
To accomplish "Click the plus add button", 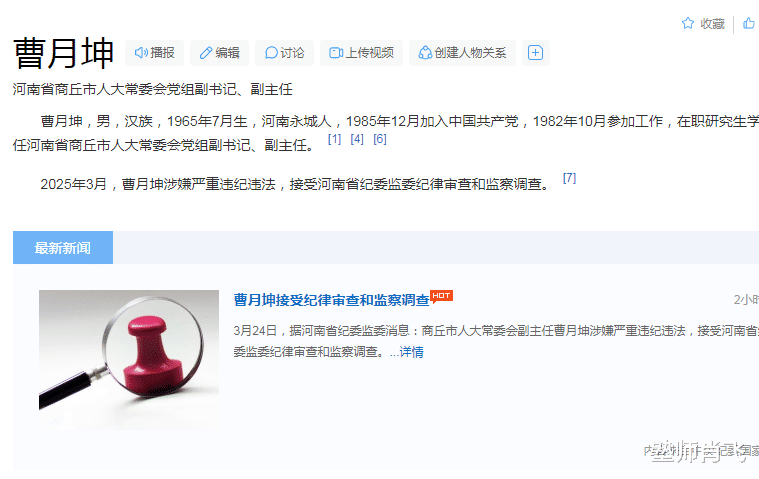I will (535, 53).
